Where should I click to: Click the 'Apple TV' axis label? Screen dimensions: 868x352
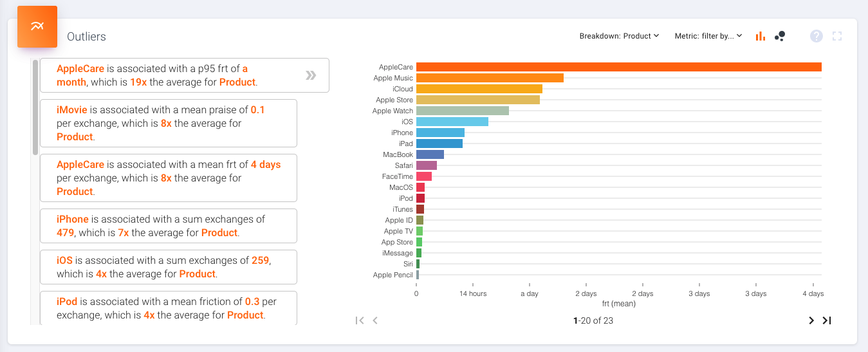(398, 231)
